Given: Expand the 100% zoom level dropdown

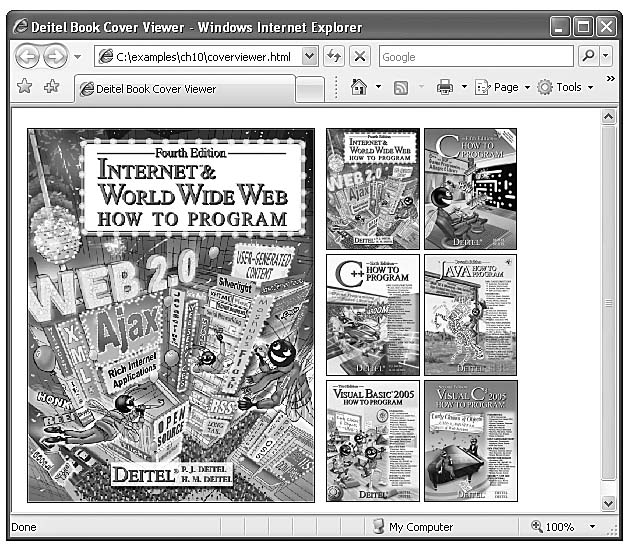Looking at the screenshot, I should (x=592, y=526).
